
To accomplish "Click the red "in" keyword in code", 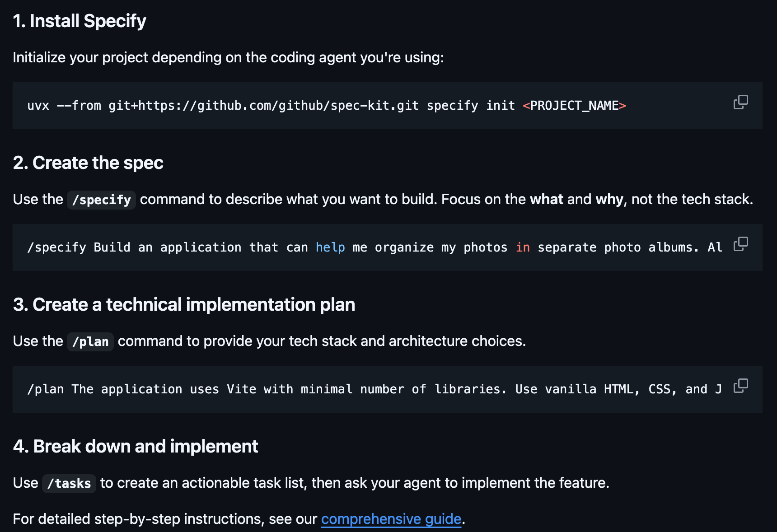I will click(523, 247).
